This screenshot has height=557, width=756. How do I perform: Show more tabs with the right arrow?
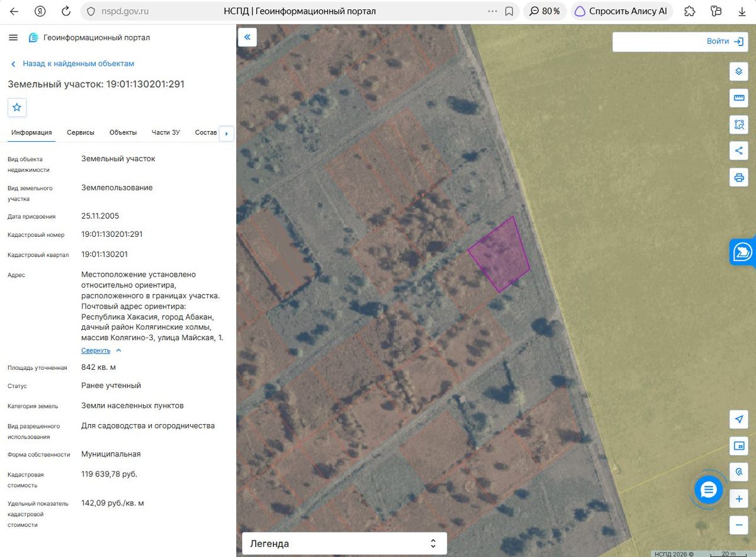pyautogui.click(x=226, y=133)
